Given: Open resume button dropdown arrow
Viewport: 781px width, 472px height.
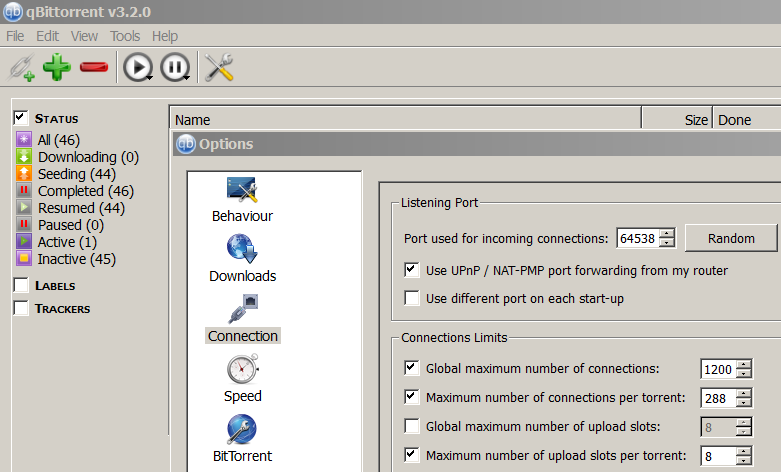Looking at the screenshot, I should [x=149, y=78].
